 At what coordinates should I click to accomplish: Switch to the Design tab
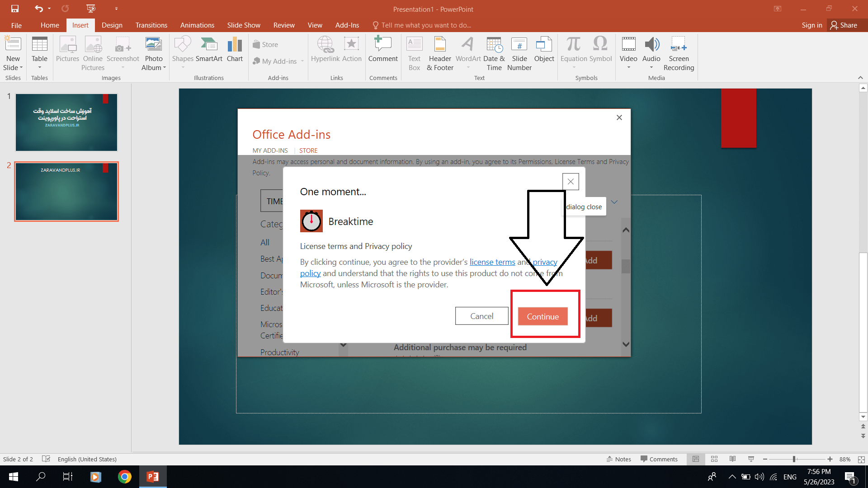coord(112,25)
